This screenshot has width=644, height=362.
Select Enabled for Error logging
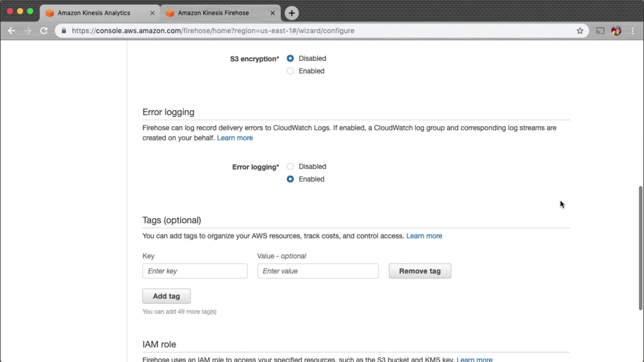[x=290, y=179]
